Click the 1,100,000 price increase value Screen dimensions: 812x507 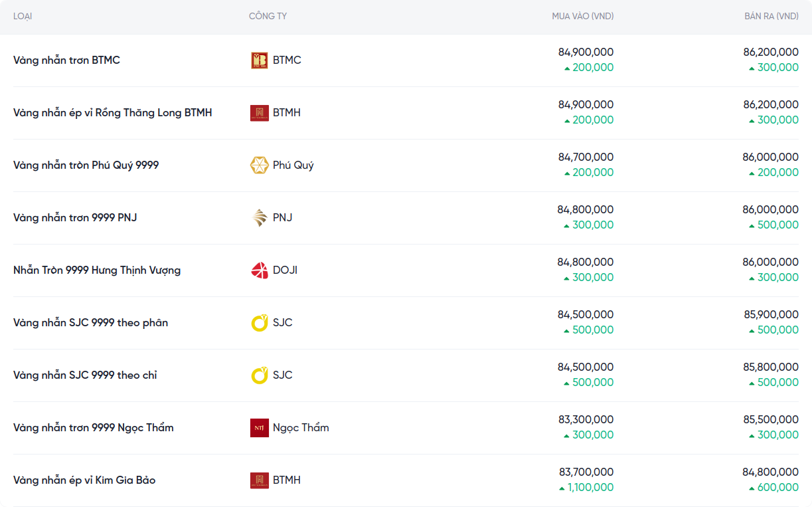[590, 488]
